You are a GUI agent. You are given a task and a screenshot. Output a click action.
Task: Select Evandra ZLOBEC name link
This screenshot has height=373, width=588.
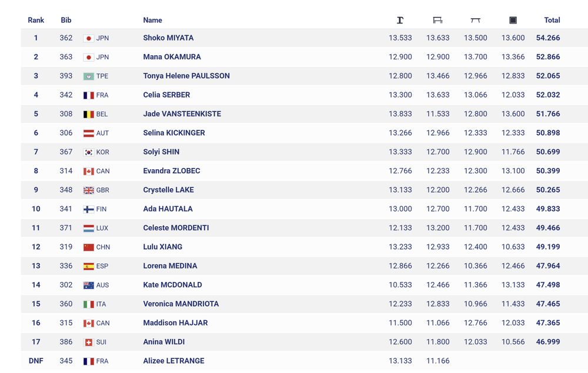click(171, 171)
